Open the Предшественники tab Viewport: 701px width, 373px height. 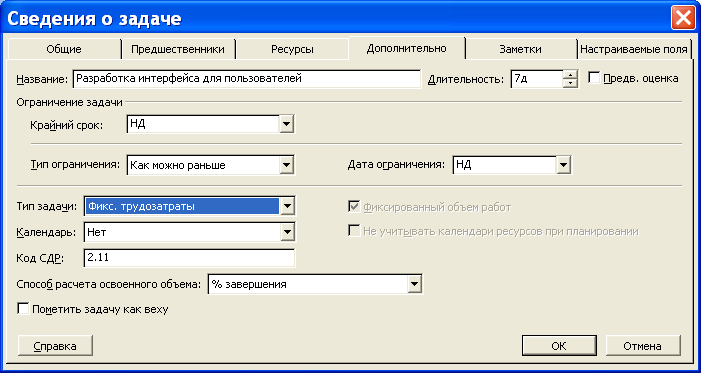click(178, 49)
